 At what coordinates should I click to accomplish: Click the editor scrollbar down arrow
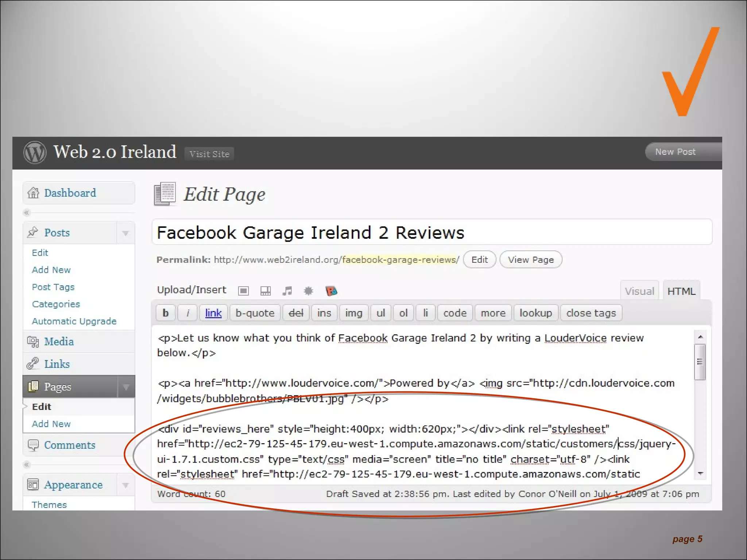click(700, 473)
